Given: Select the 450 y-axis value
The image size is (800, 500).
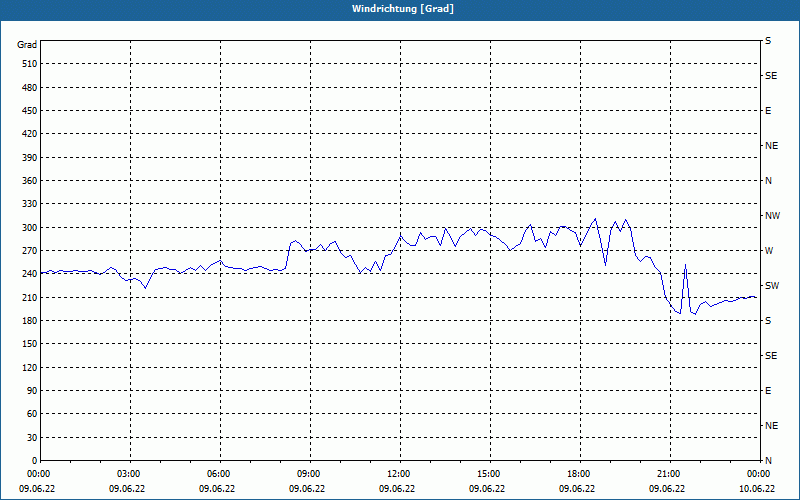Looking at the screenshot, I should [30, 111].
